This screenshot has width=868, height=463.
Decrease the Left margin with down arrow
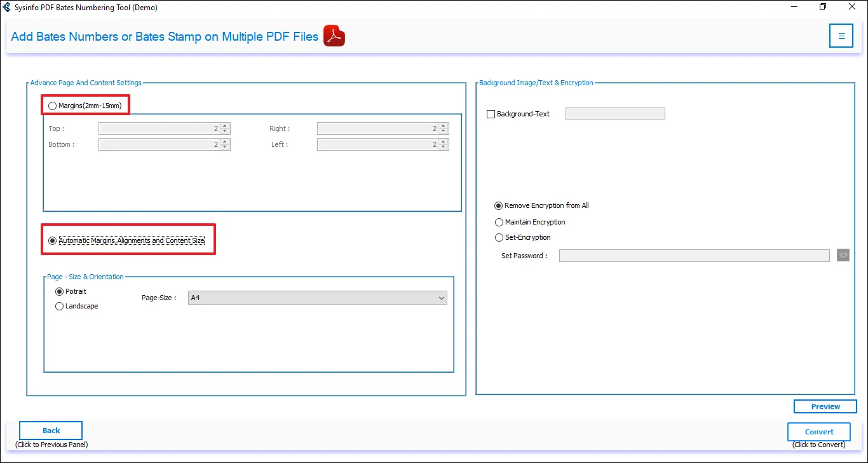pos(444,147)
